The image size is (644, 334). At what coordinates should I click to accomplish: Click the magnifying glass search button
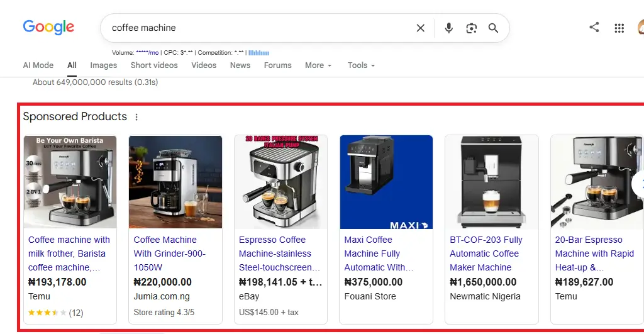493,28
